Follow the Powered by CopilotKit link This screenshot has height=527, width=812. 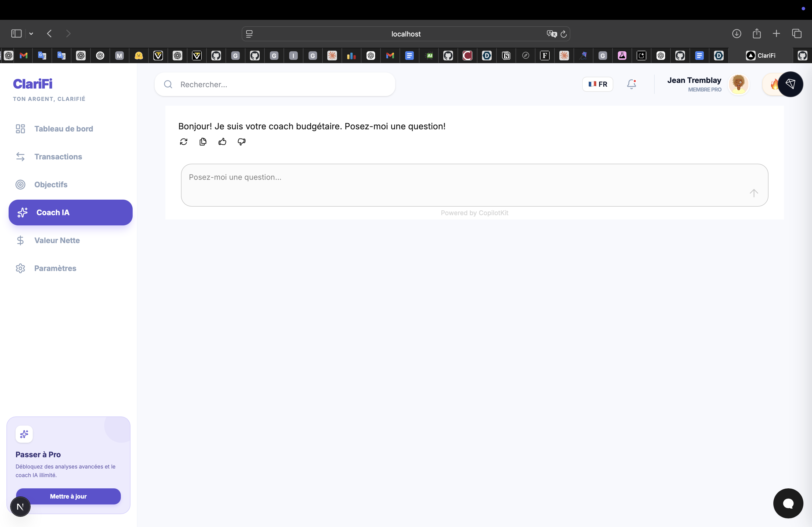point(474,213)
